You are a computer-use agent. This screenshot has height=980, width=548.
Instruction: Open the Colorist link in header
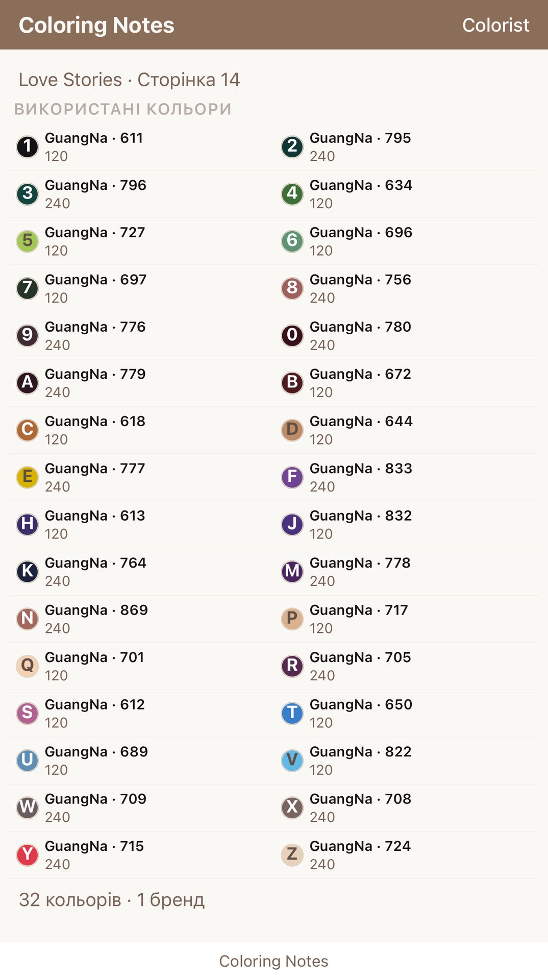(x=495, y=25)
